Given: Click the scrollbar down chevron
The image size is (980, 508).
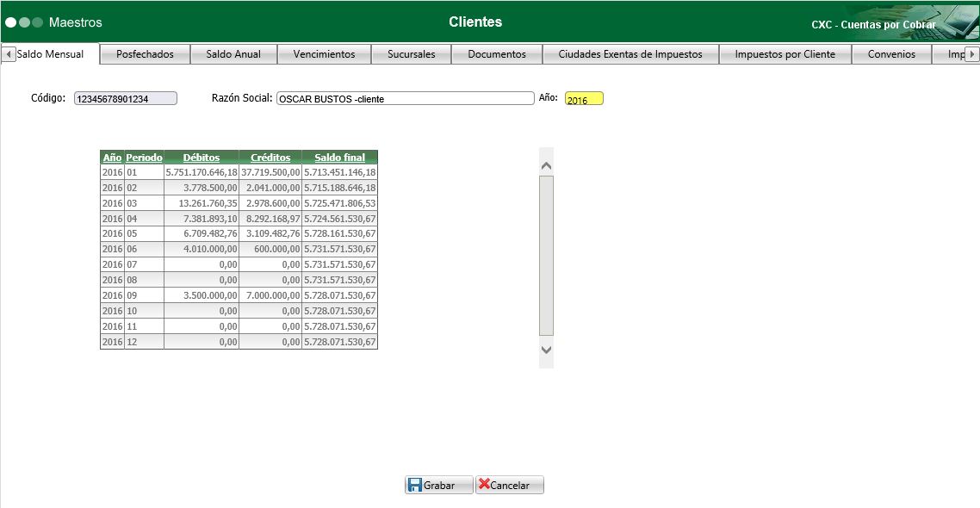Looking at the screenshot, I should [x=546, y=350].
